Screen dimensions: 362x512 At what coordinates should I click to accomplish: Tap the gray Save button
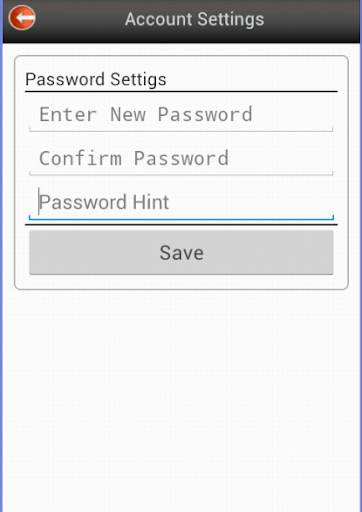pos(181,253)
